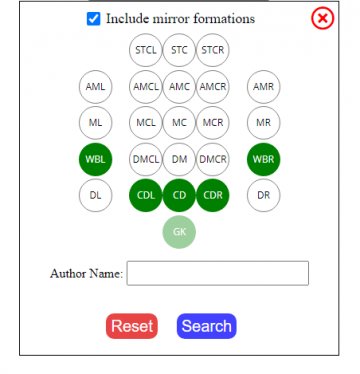Deselect the green WBL position
This screenshot has width=360, height=374.
pyautogui.click(x=95, y=159)
